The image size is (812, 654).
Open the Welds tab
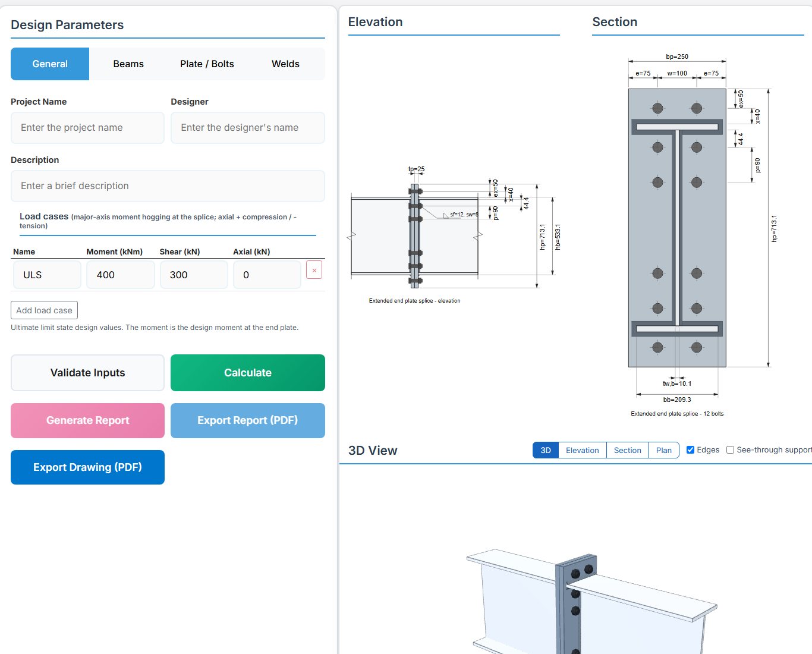[x=285, y=64]
